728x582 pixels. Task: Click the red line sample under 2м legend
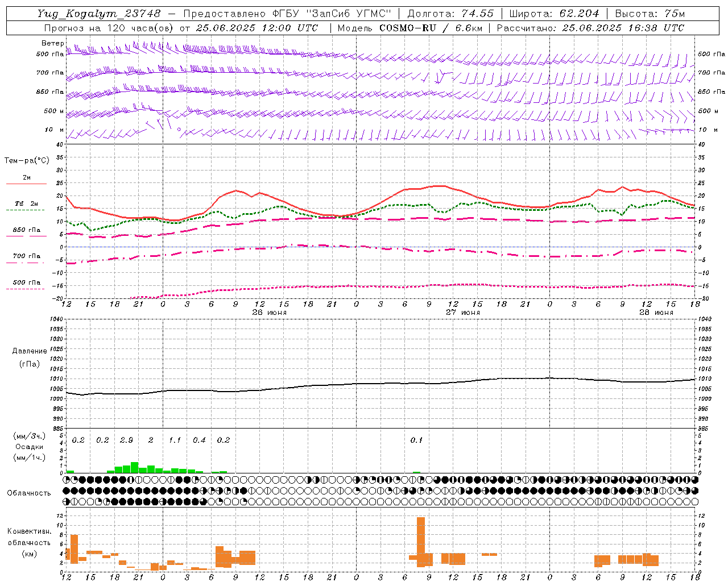click(26, 184)
